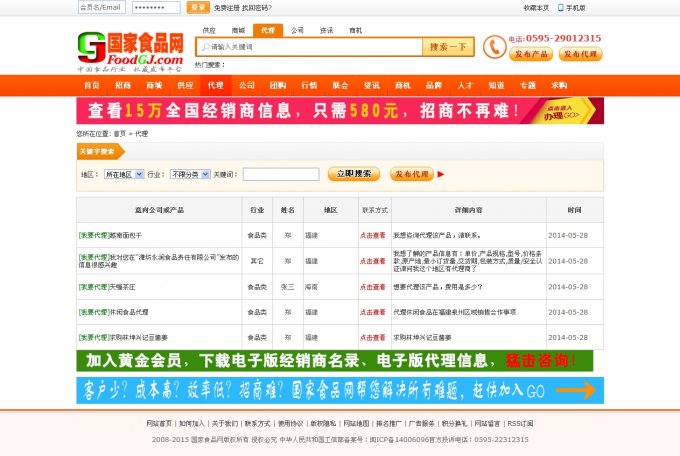Open 首页 in the orange navigation bar

[x=92, y=85]
